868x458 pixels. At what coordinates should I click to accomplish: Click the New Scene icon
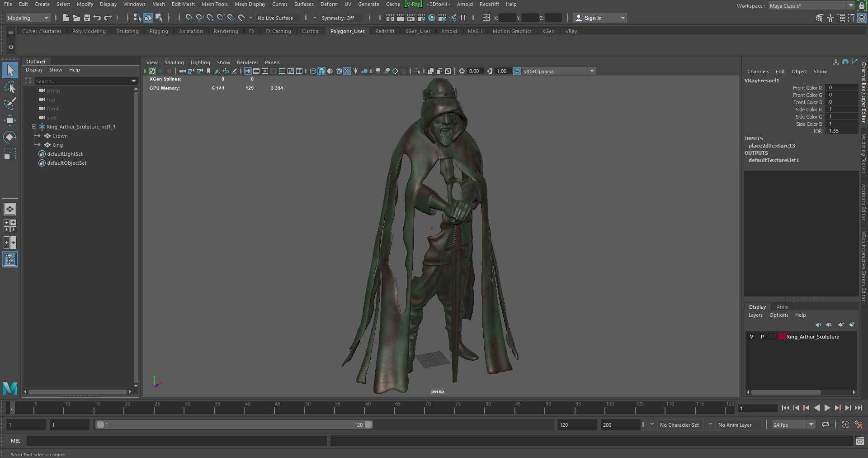(66, 18)
